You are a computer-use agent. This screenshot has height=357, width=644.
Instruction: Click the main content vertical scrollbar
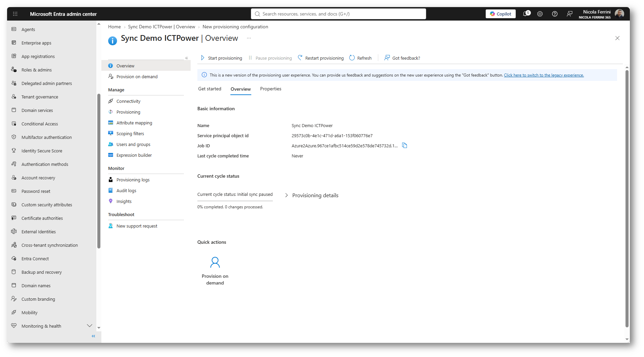coord(627,198)
